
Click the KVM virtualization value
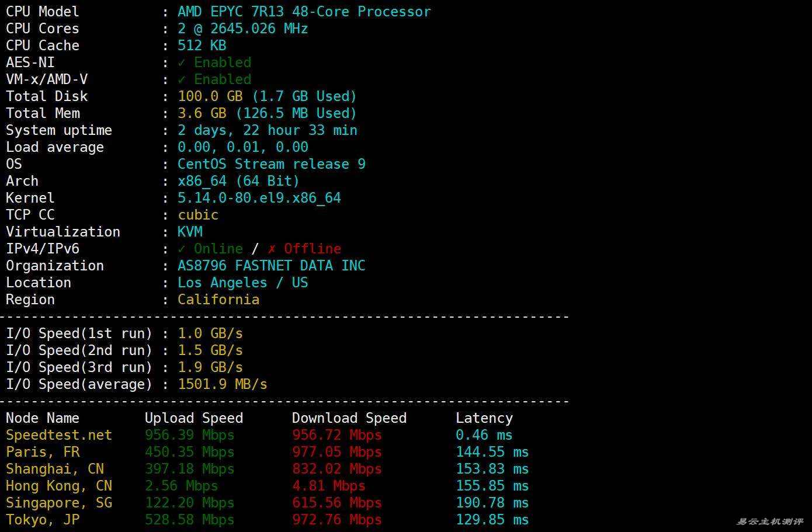click(190, 232)
